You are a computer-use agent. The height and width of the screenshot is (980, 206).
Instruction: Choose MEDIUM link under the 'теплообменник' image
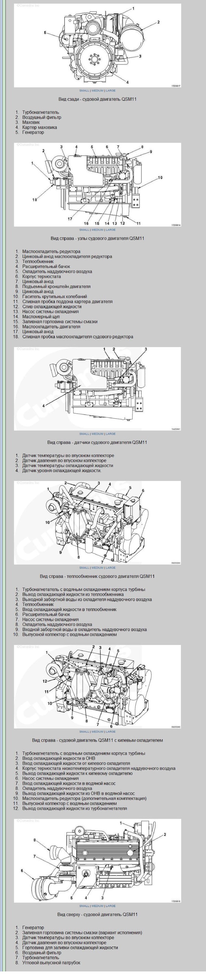97,567
